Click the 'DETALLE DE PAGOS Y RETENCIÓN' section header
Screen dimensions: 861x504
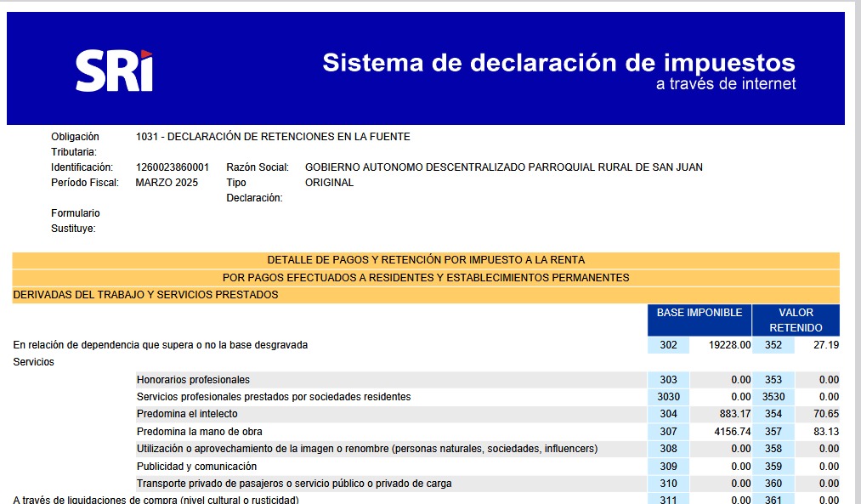426,260
